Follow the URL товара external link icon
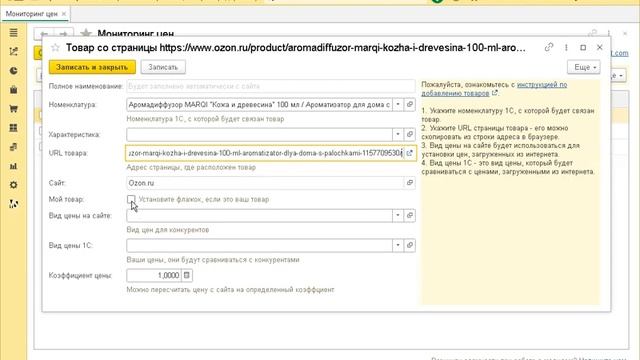640x360 pixels. point(410,153)
